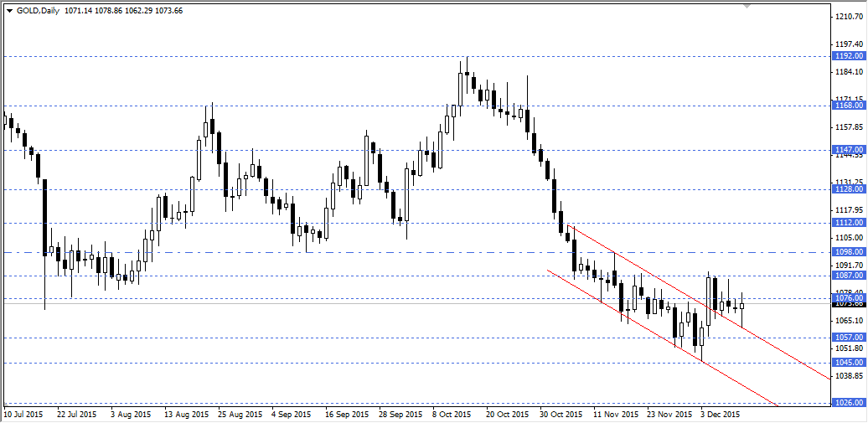Click the 25 Aug 2015 date label
This screenshot has height=423, width=868.
click(x=238, y=414)
